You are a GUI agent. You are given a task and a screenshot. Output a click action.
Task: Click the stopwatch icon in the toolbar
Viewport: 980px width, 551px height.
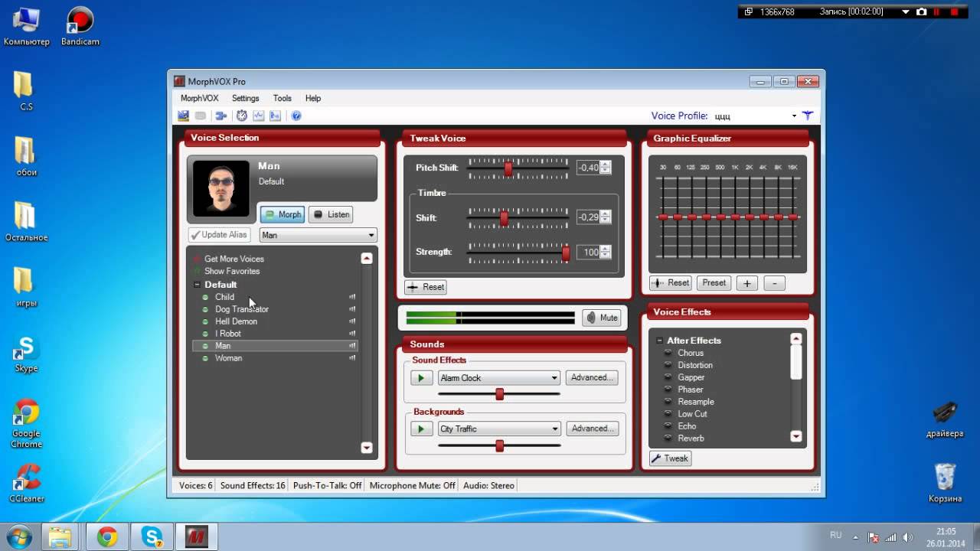coord(242,116)
